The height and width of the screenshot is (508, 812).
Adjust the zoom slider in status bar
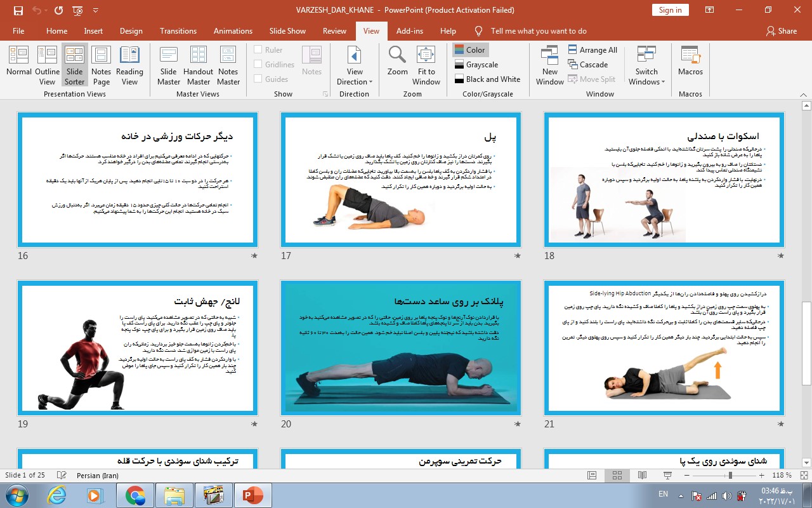point(730,476)
